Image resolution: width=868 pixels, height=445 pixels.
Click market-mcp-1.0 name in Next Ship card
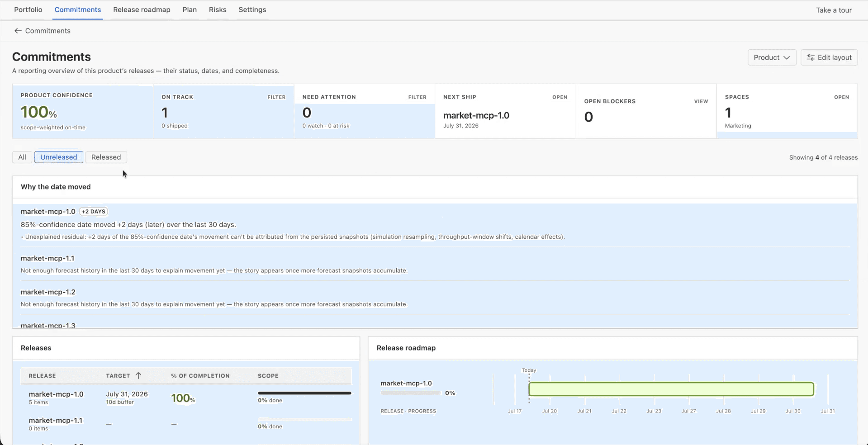click(x=476, y=115)
